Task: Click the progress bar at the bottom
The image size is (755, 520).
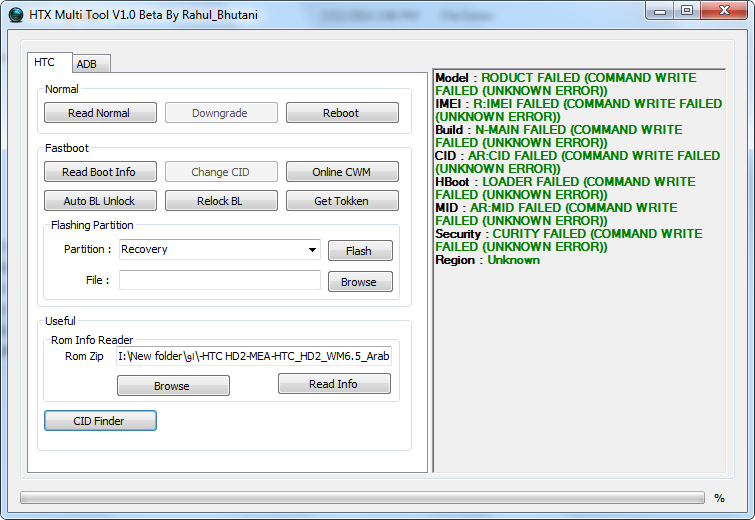Action: click(362, 498)
